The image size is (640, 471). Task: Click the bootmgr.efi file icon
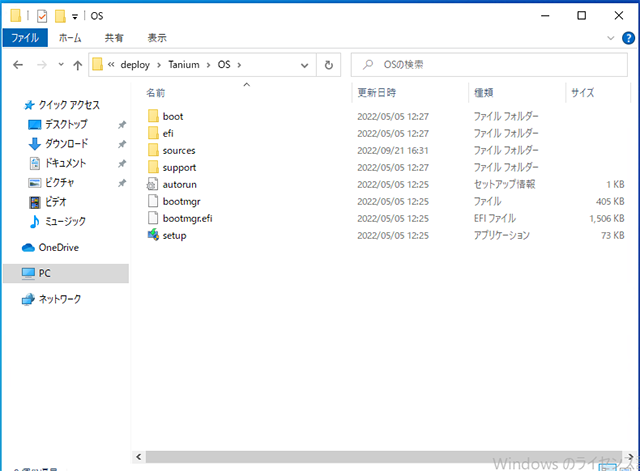[152, 218]
